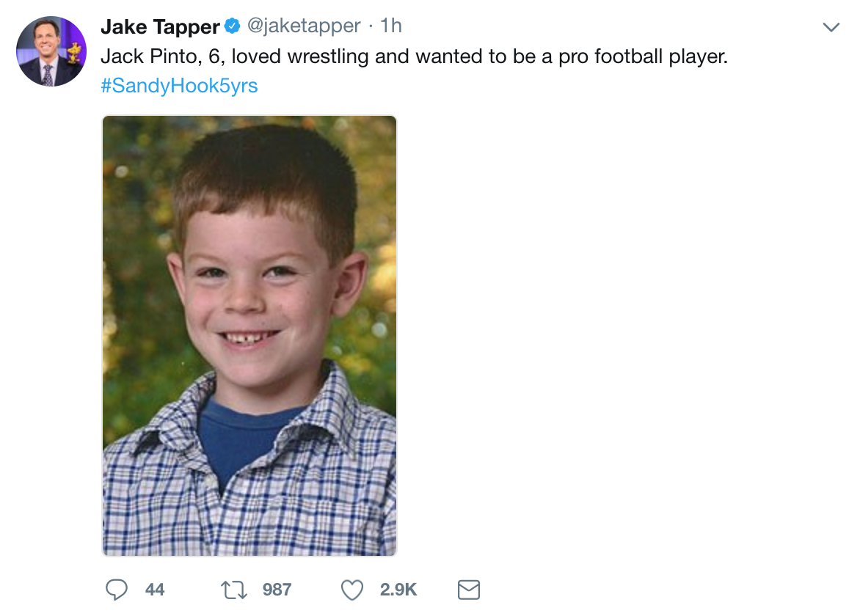This screenshot has width=860, height=616.
Task: Click the 1h timestamp link
Action: tap(391, 26)
